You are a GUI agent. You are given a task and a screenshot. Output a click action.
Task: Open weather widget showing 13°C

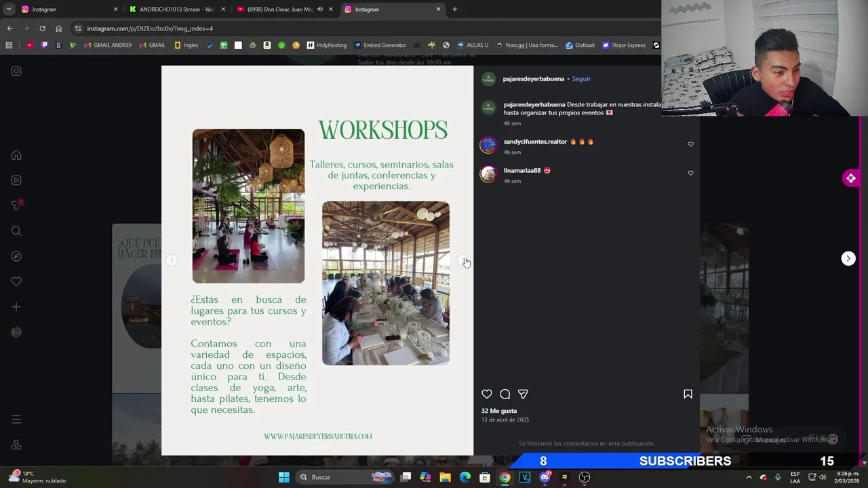coord(38,477)
